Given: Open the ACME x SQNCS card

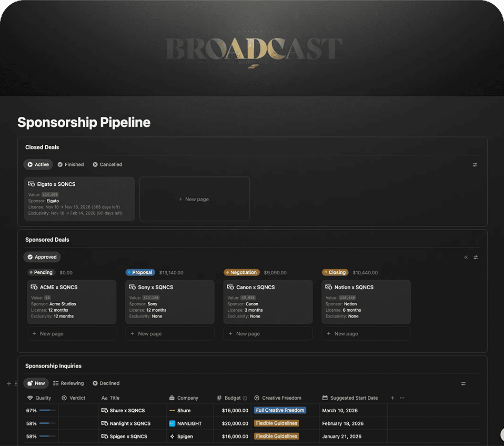Looking at the screenshot, I should [x=72, y=302].
